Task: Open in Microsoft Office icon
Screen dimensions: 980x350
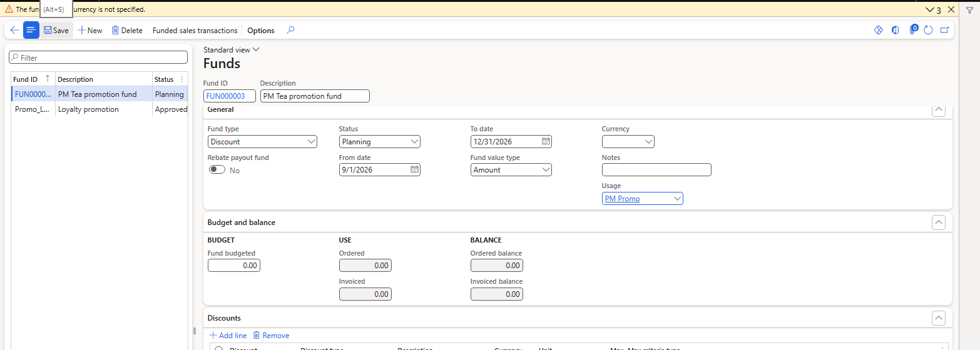Action: click(896, 30)
